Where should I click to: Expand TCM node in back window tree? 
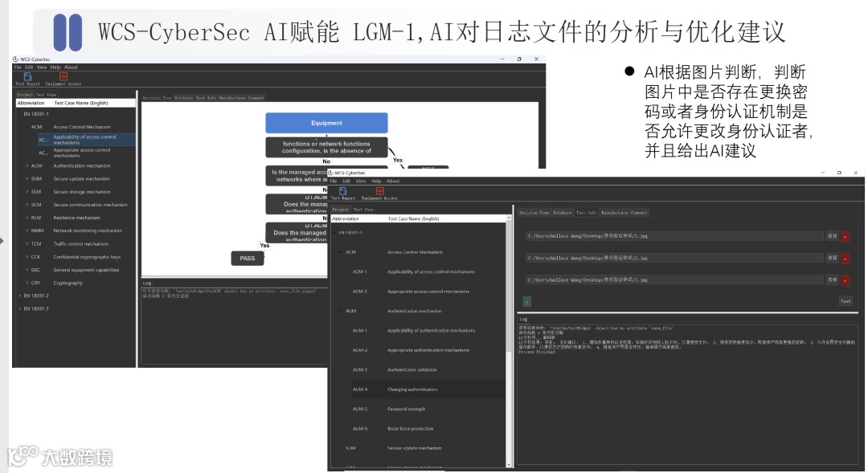pos(27,244)
